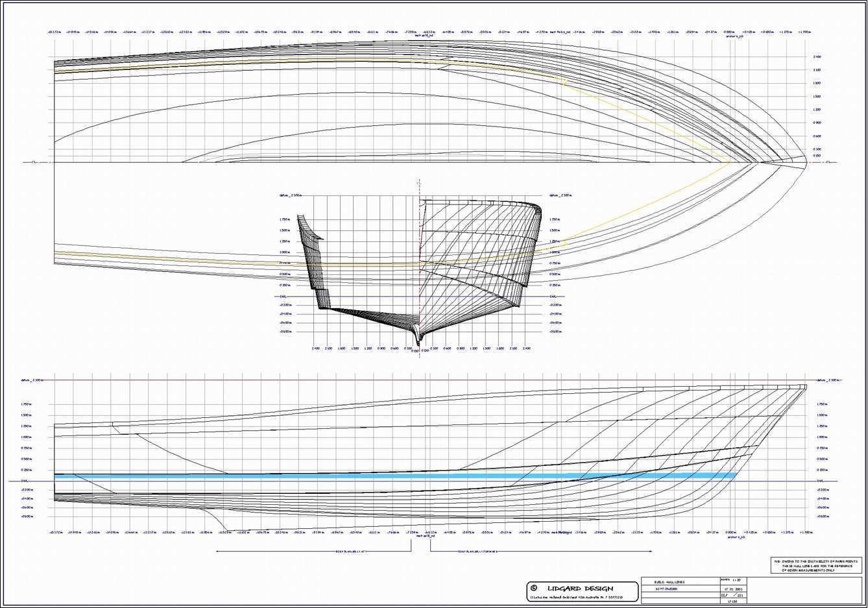
Task: Select the -15.172 m station label below profile view
Action: (54, 532)
